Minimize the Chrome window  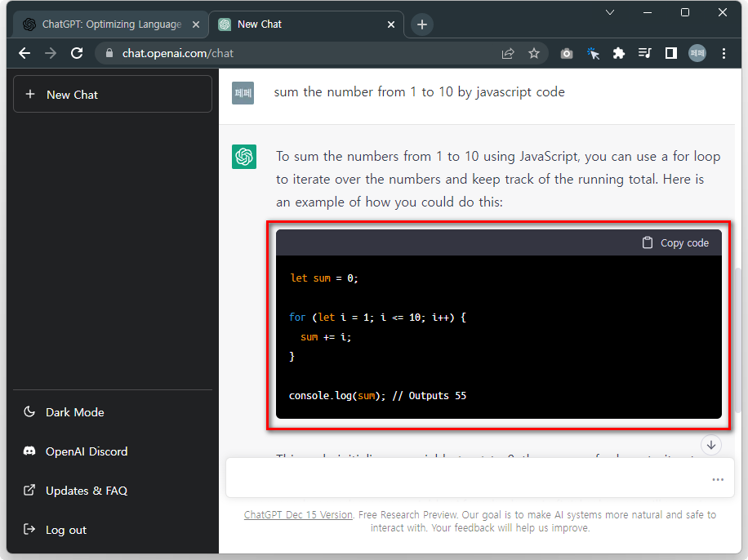pyautogui.click(x=648, y=12)
